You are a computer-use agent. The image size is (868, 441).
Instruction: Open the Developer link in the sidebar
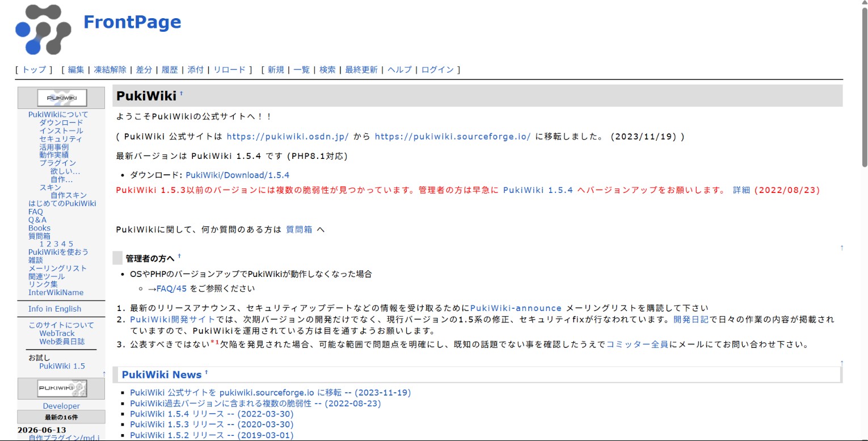(x=61, y=406)
